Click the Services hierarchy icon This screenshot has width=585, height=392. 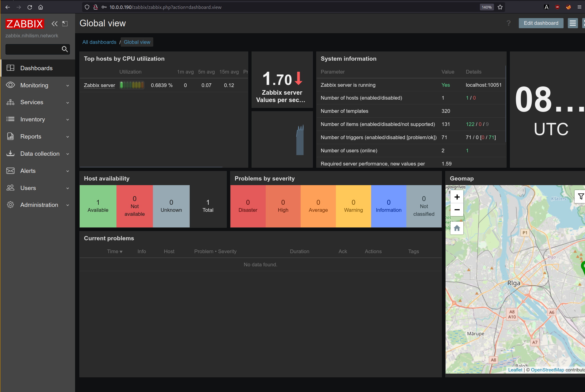(10, 102)
